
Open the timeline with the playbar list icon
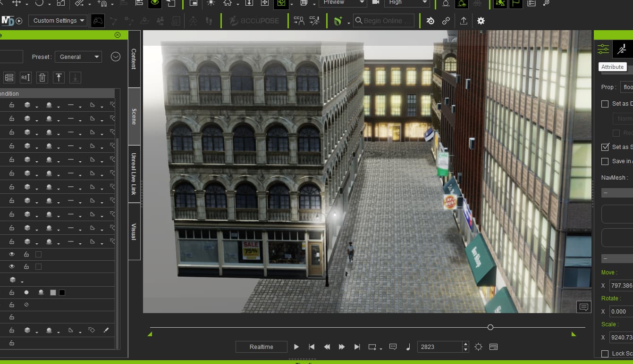pyautogui.click(x=493, y=347)
